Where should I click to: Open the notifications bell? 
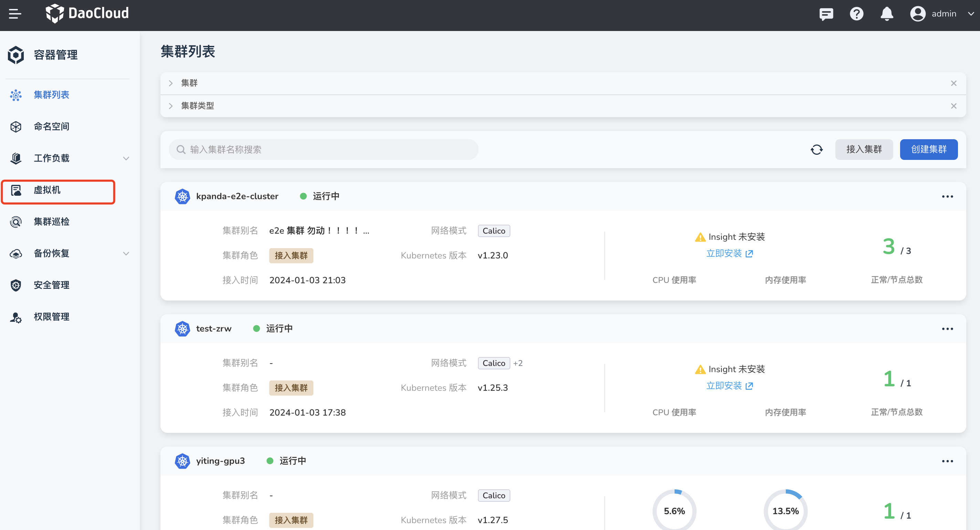[886, 14]
